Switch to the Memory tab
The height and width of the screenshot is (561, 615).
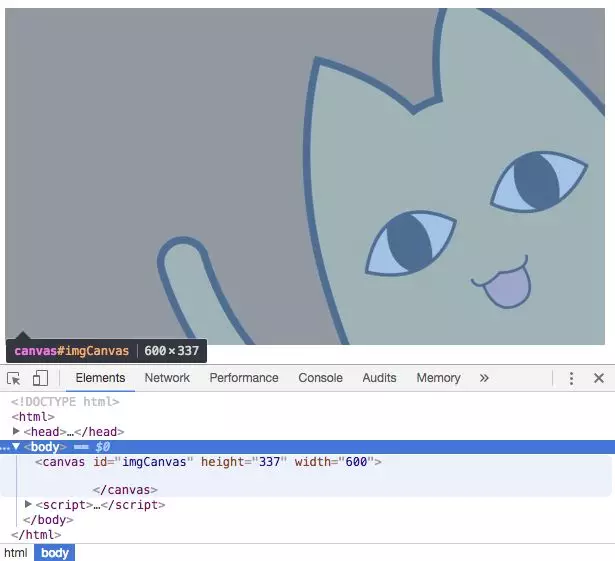438,378
